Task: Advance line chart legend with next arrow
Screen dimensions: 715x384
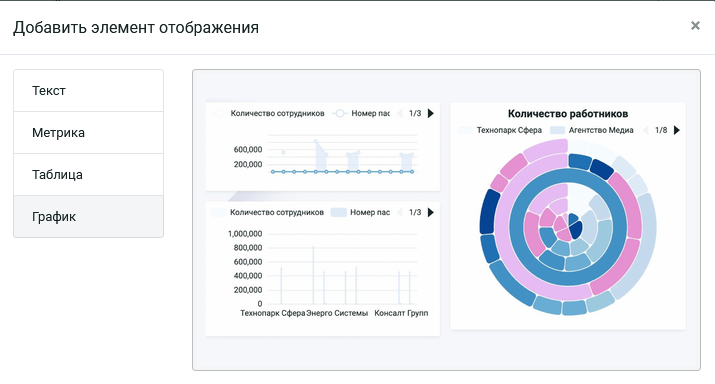Action: point(430,114)
